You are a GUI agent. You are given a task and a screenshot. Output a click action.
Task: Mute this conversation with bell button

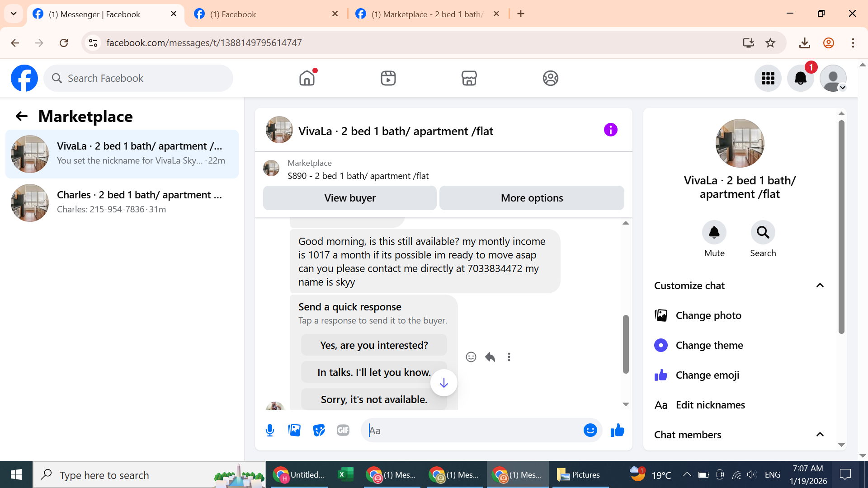pos(714,232)
